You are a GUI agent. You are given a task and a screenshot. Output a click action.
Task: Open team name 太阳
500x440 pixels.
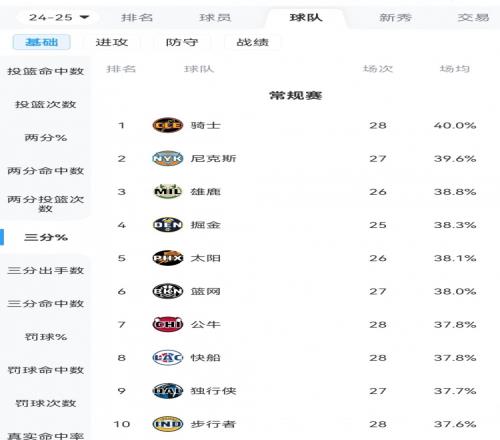(205, 258)
